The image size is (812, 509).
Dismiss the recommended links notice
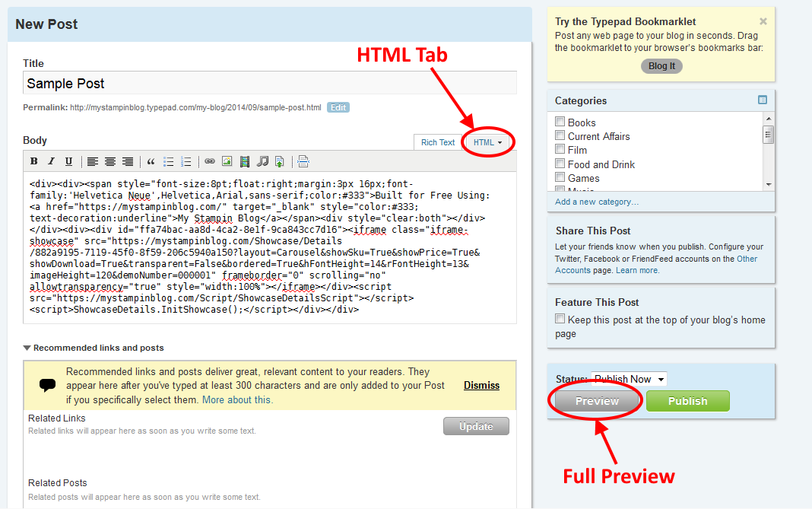pos(481,385)
